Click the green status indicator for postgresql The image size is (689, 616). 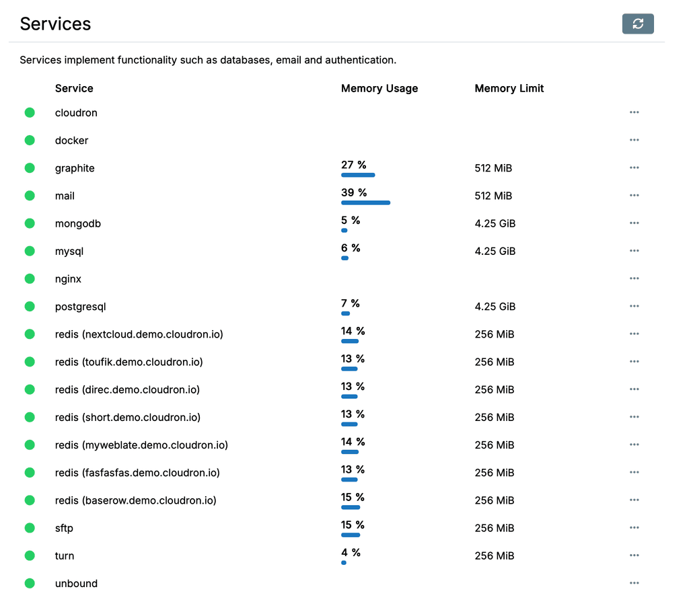click(30, 307)
